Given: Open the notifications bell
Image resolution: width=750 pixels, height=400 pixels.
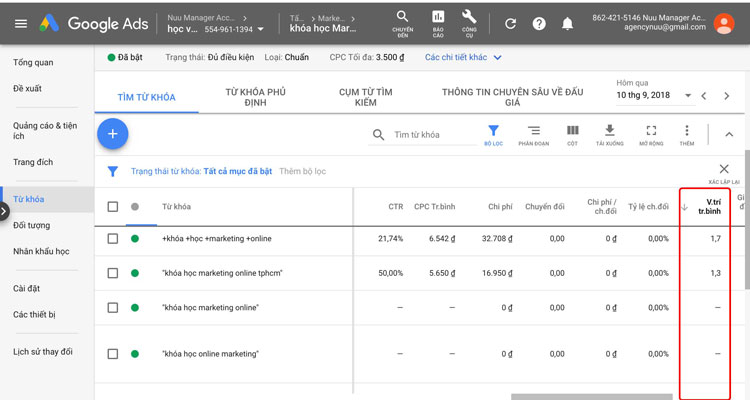Looking at the screenshot, I should (x=567, y=23).
